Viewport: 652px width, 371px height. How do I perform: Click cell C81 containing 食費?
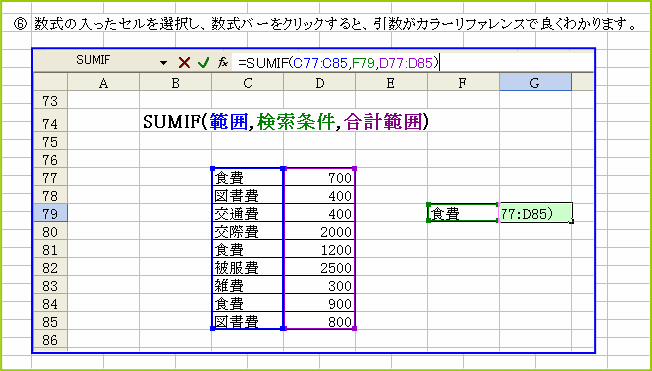pos(247,250)
